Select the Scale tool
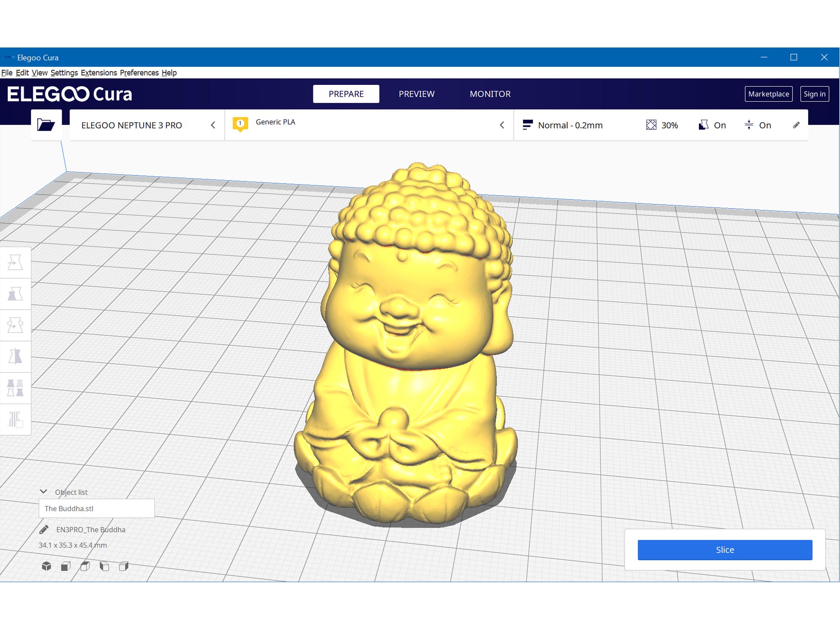The image size is (840, 630). coord(15,294)
